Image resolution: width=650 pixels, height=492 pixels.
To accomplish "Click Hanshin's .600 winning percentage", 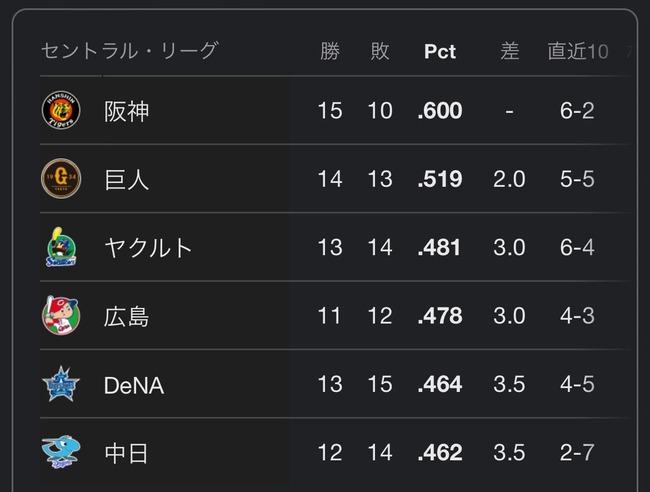I will tap(440, 111).
